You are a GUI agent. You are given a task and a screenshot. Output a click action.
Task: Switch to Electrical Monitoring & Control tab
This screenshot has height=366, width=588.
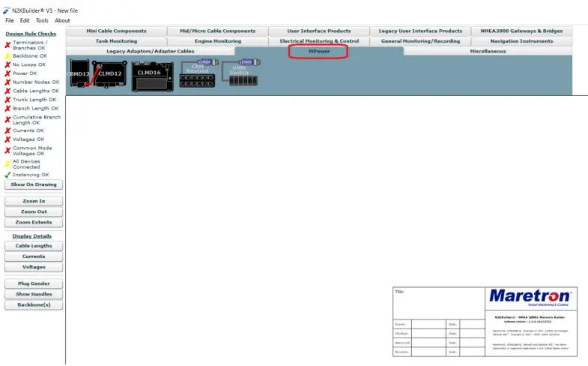tap(319, 41)
